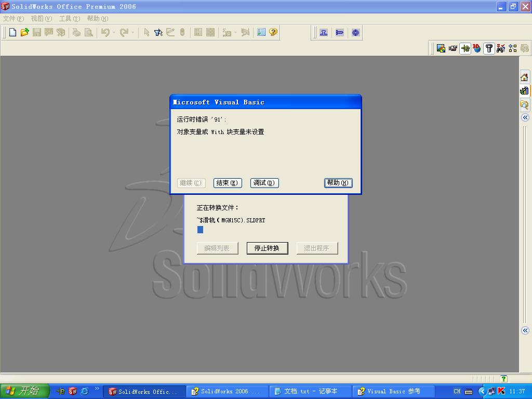Viewport: 532px width, 399px height.
Task: Click the New document icon
Action: pyautogui.click(x=12, y=33)
